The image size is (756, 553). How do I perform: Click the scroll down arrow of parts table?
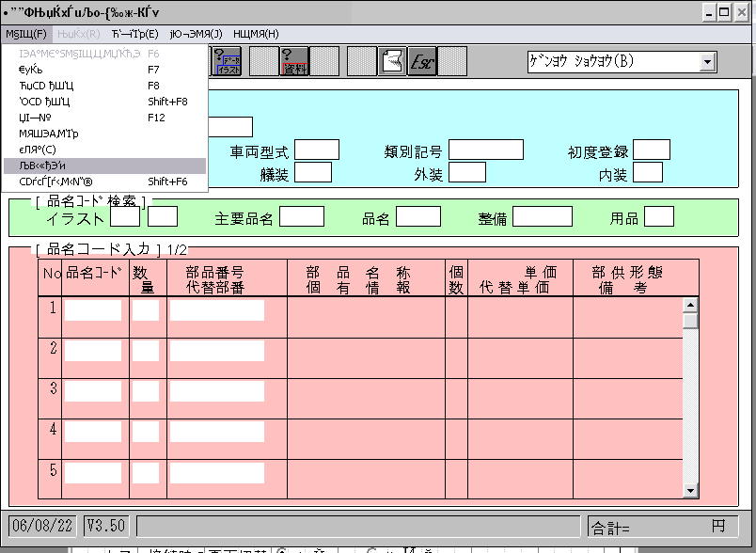coord(691,490)
